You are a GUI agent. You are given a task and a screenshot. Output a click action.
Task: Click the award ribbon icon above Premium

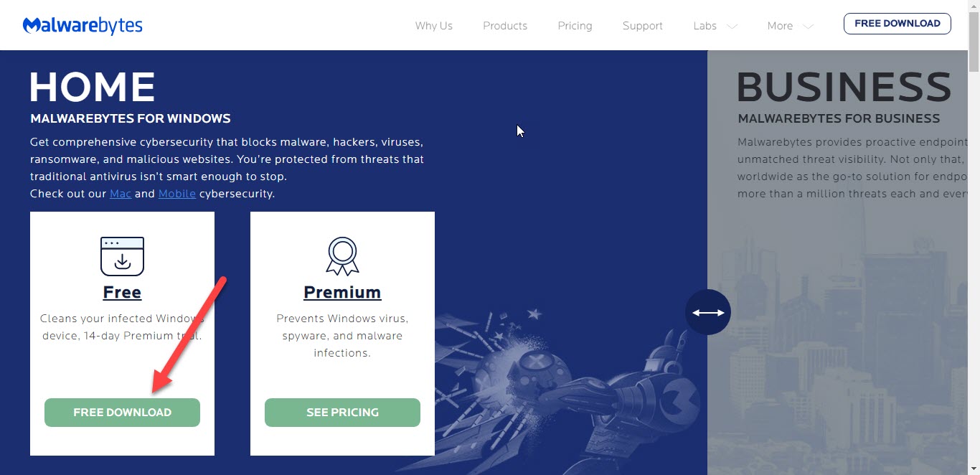point(342,256)
